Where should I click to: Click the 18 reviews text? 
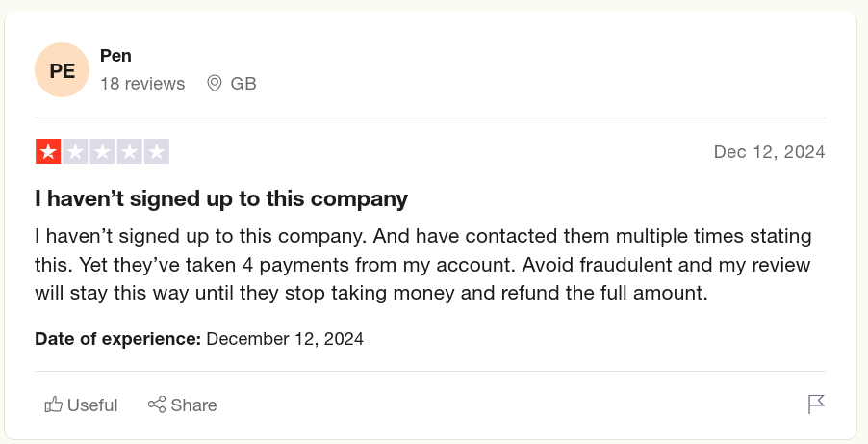click(x=142, y=84)
